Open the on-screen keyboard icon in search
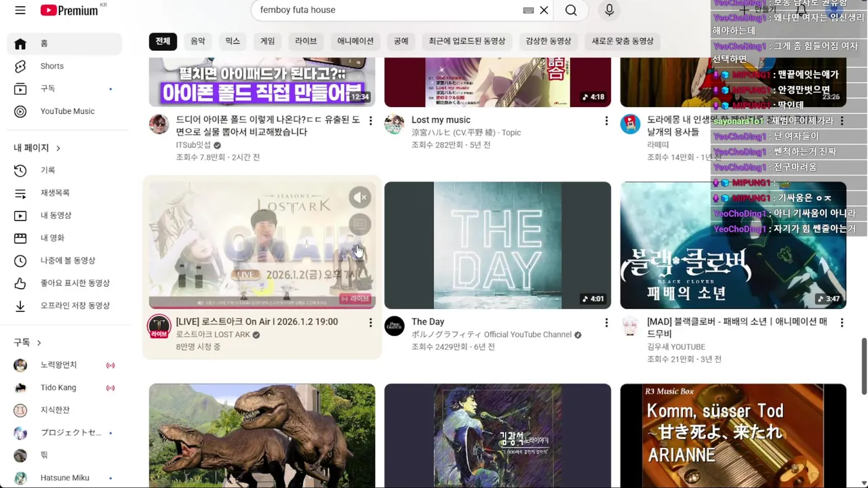Viewport: 868px width, 488px height. [x=528, y=10]
